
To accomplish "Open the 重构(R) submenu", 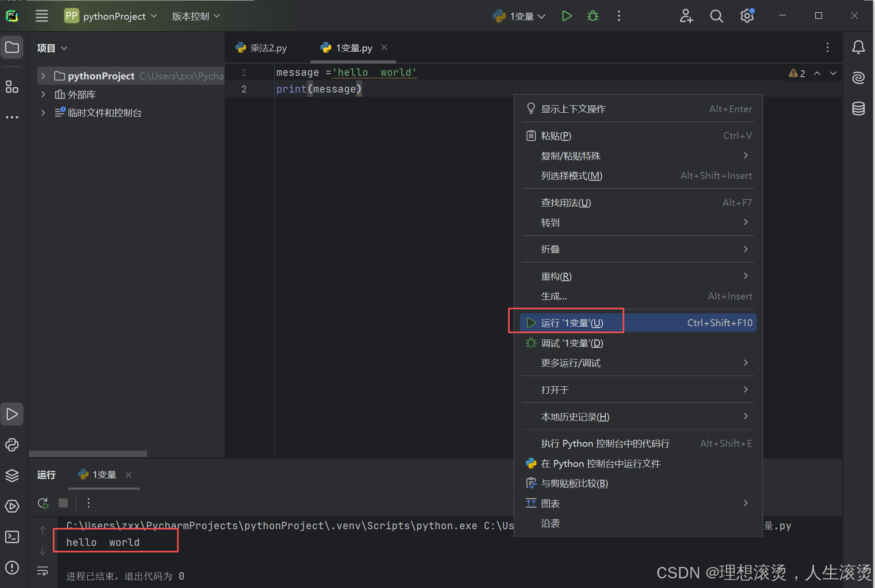I will pyautogui.click(x=638, y=276).
